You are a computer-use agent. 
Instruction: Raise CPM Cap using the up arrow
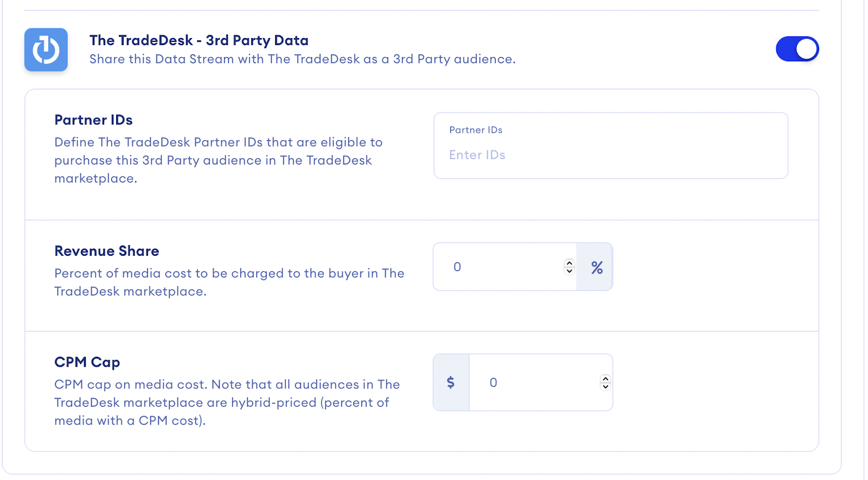tap(605, 378)
